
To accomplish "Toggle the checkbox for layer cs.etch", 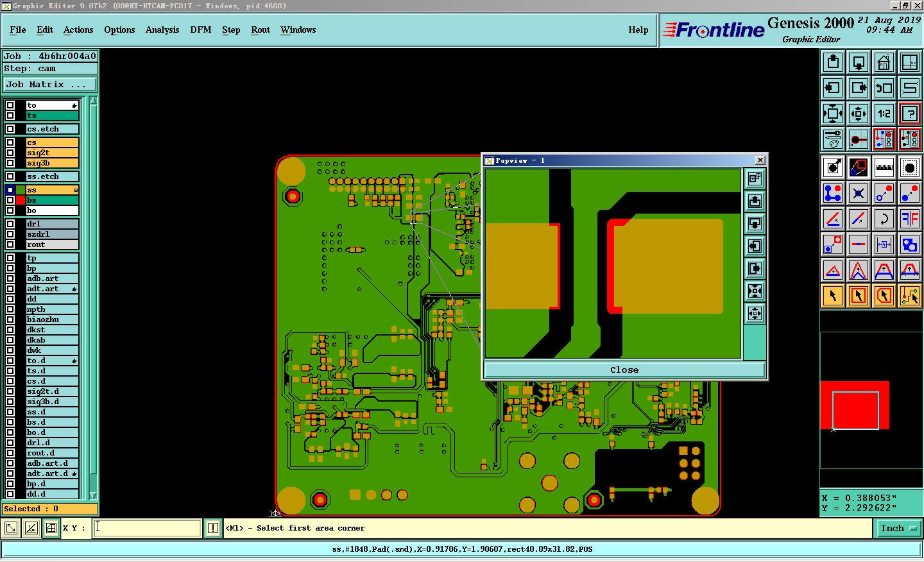I will [x=10, y=129].
